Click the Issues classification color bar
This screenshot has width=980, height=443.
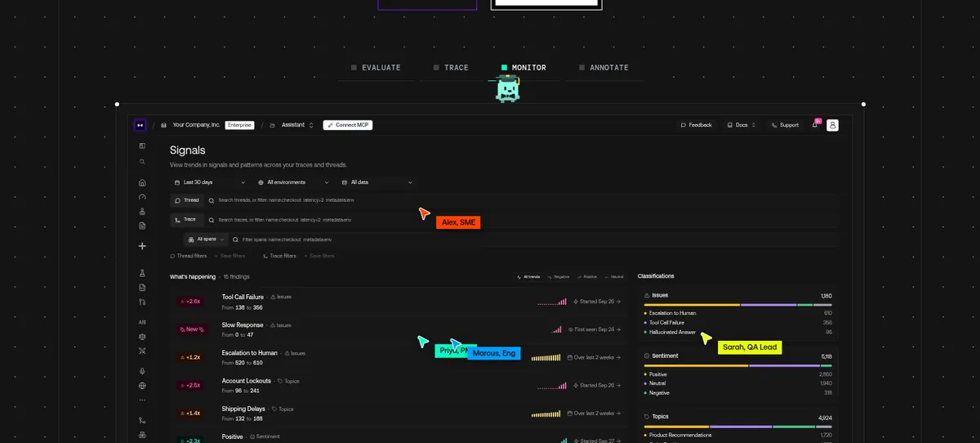coord(737,305)
